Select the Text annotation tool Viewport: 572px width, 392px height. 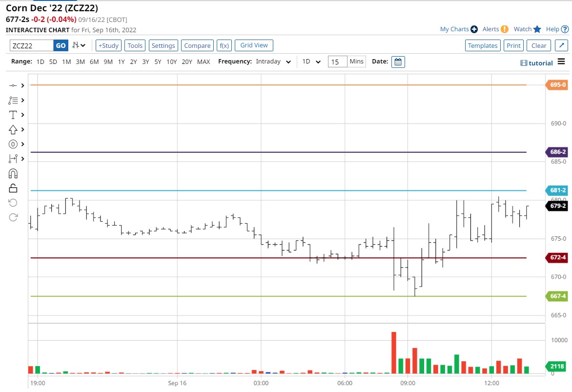click(x=13, y=115)
